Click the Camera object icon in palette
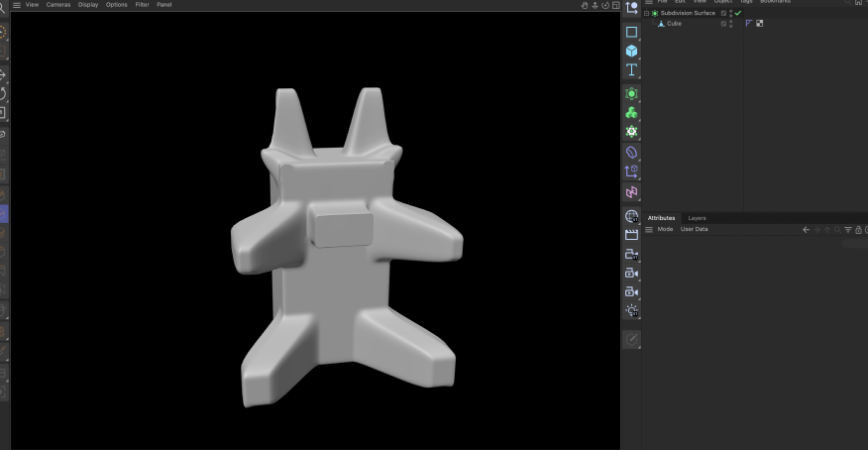This screenshot has height=450, width=868. pos(631,273)
